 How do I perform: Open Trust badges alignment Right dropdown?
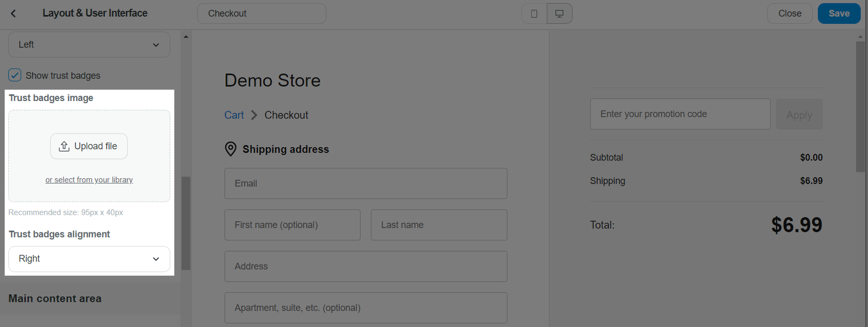[x=89, y=259]
